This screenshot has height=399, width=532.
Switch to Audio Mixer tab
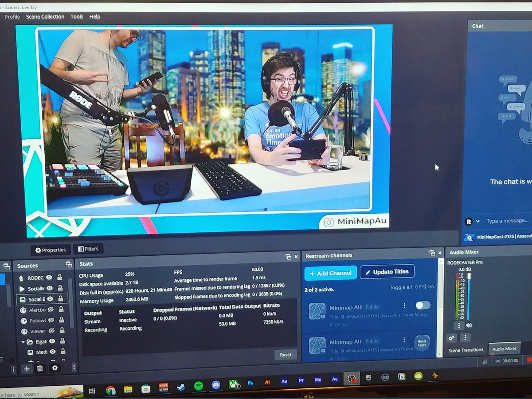pyautogui.click(x=505, y=348)
